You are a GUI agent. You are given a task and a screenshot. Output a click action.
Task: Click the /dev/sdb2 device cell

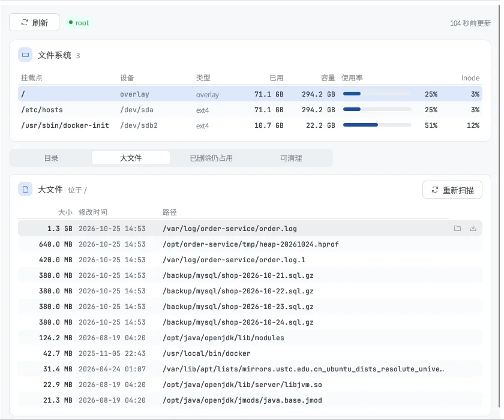(x=139, y=125)
